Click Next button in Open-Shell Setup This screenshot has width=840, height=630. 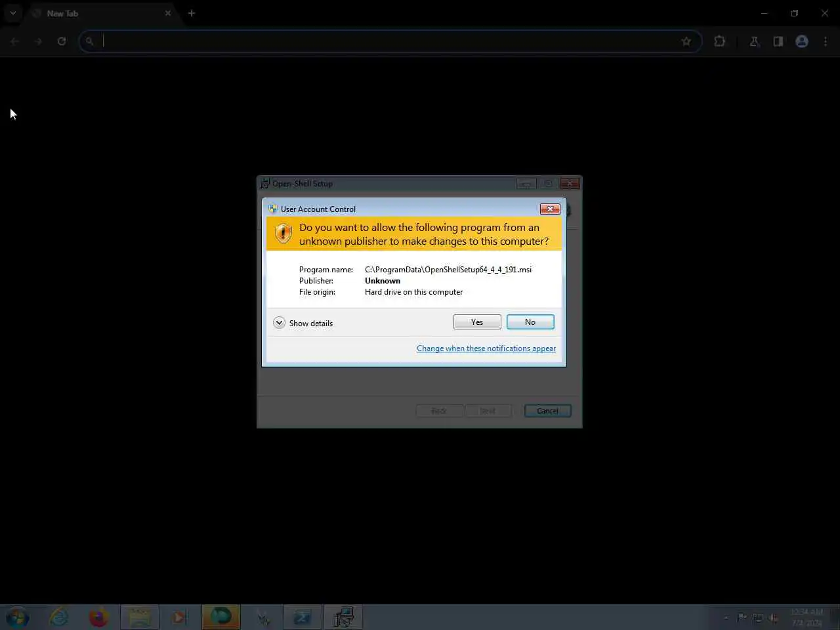point(488,411)
